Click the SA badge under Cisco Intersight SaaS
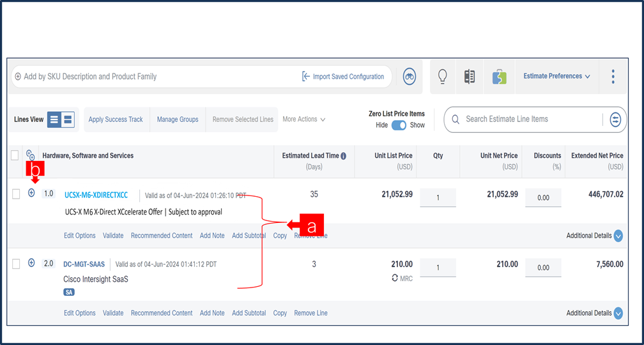This screenshot has width=644, height=345. (69, 293)
